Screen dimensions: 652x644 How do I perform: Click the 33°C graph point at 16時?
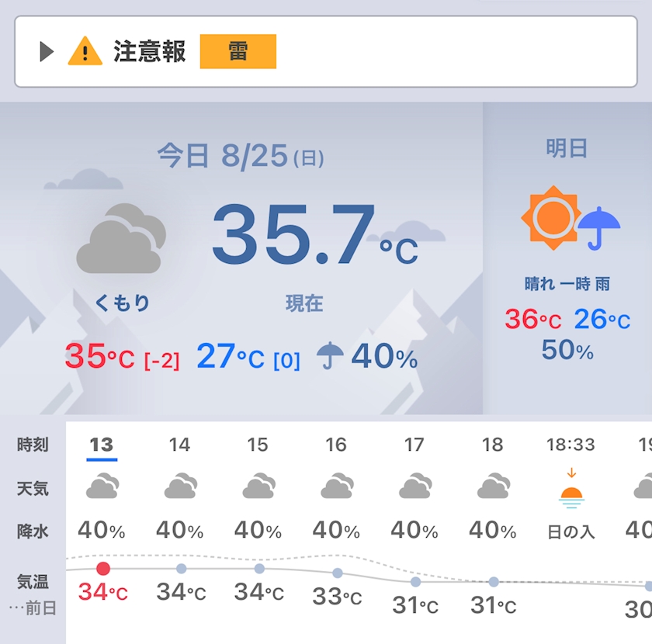[338, 573]
